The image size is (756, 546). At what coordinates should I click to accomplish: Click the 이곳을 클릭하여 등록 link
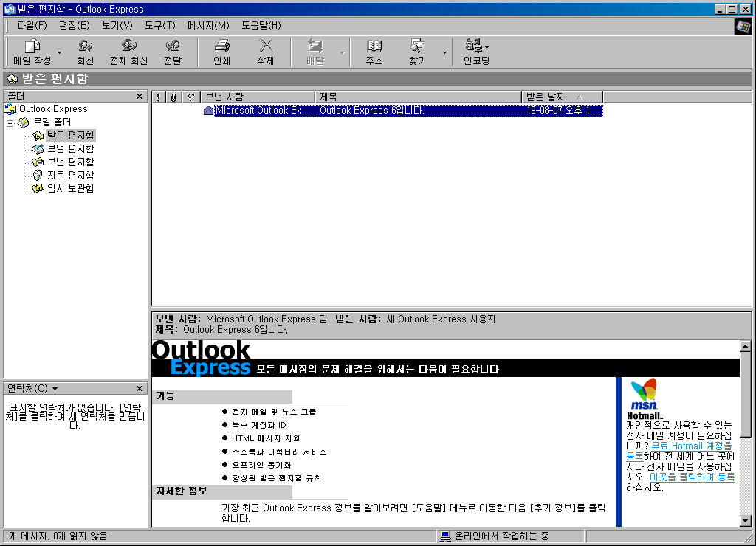(x=692, y=477)
